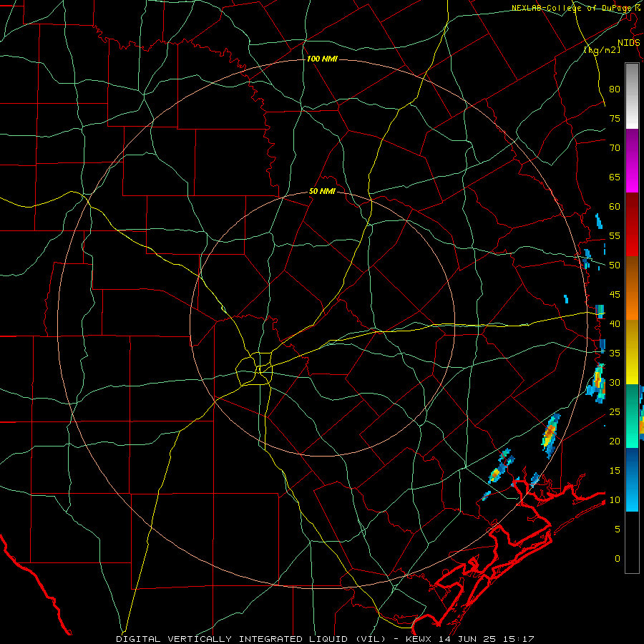Click the 20 value on the color scale

[x=615, y=441]
